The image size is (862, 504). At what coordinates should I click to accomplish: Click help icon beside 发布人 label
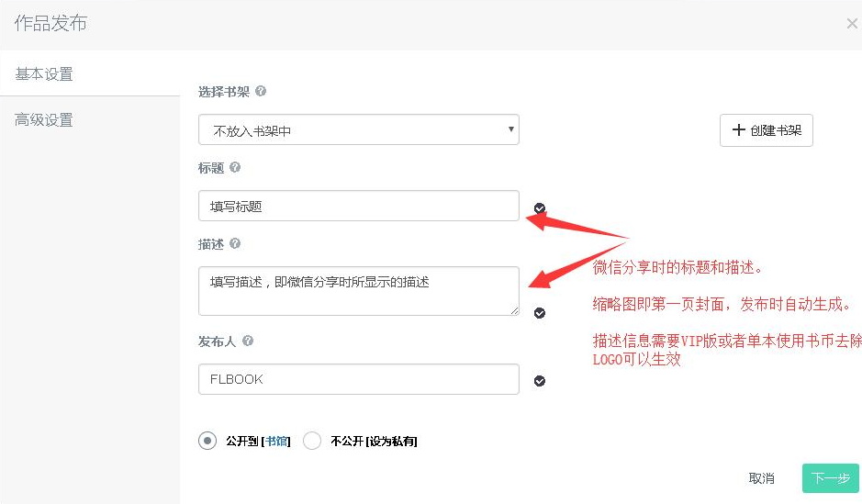click(248, 341)
